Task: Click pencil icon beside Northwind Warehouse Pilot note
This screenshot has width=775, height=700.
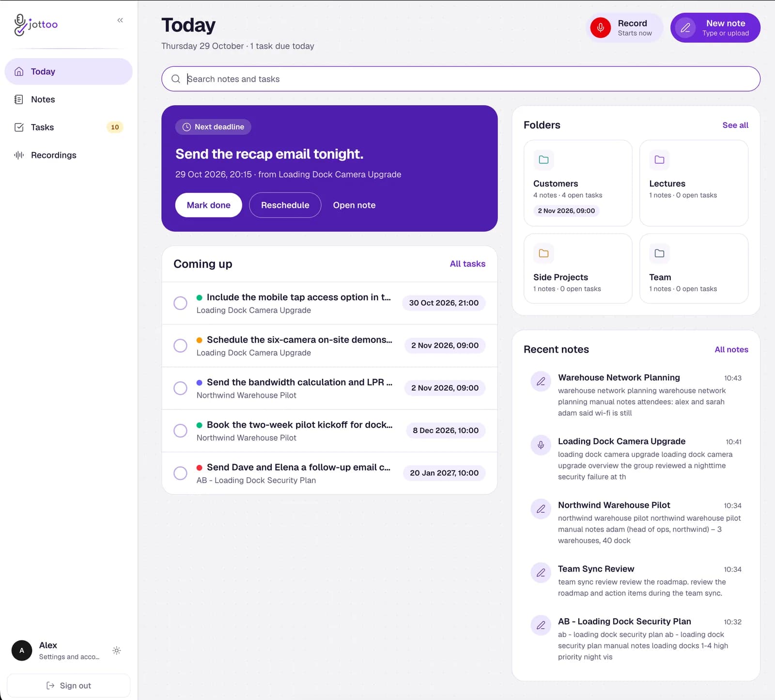Action: [541, 509]
